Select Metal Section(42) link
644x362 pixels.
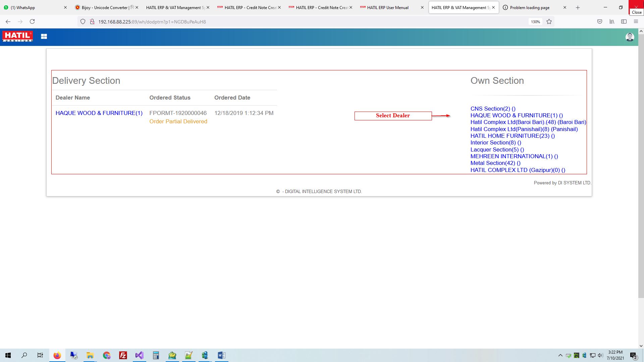495,163
